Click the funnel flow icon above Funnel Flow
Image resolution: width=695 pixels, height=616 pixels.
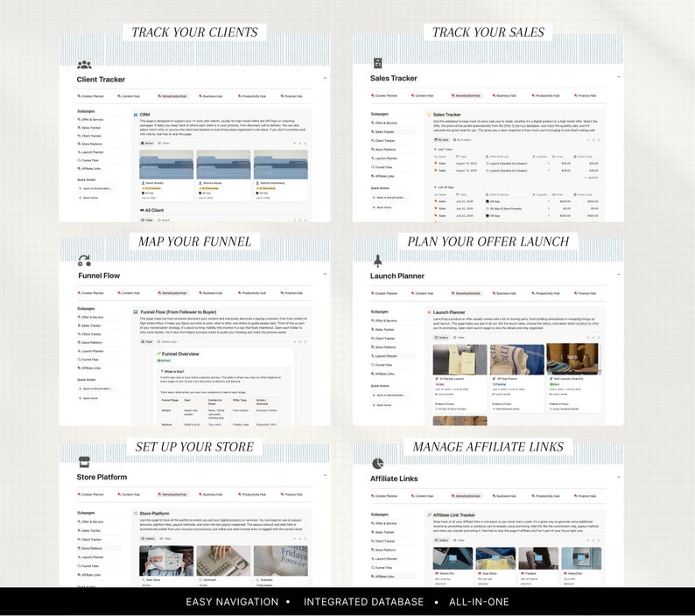coord(84,260)
